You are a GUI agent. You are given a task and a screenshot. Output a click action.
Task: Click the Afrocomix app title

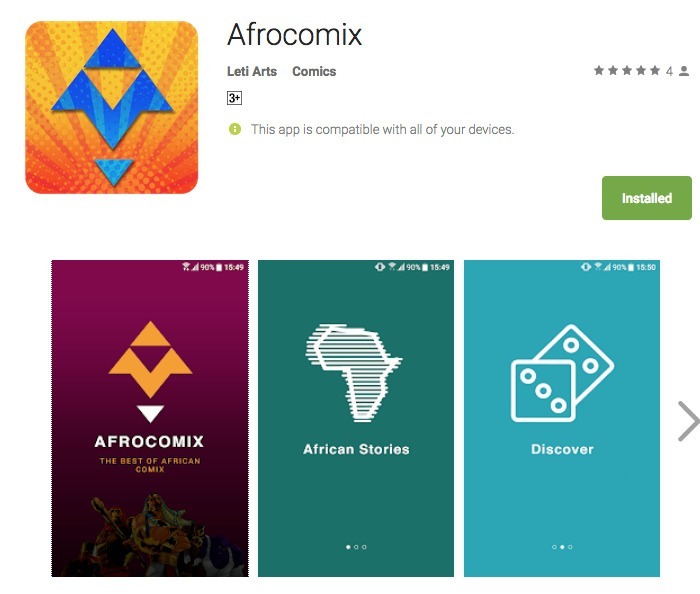294,34
